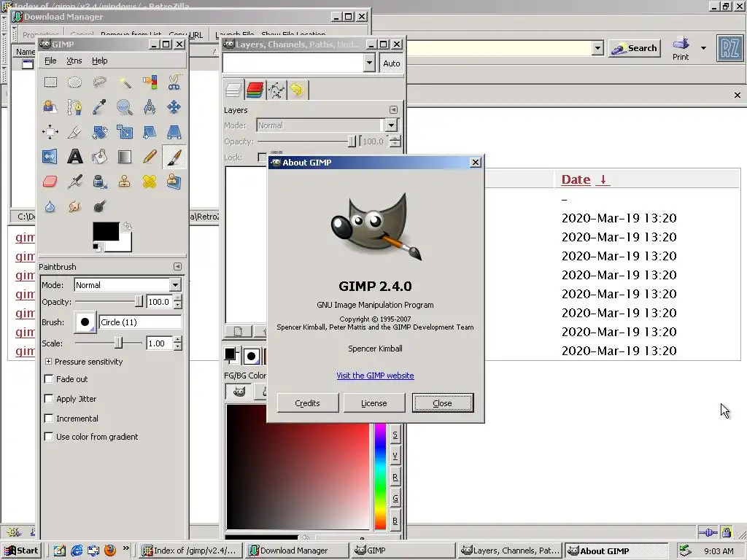The width and height of the screenshot is (747, 560).
Task: Select the Eraser tool
Action: 50,182
